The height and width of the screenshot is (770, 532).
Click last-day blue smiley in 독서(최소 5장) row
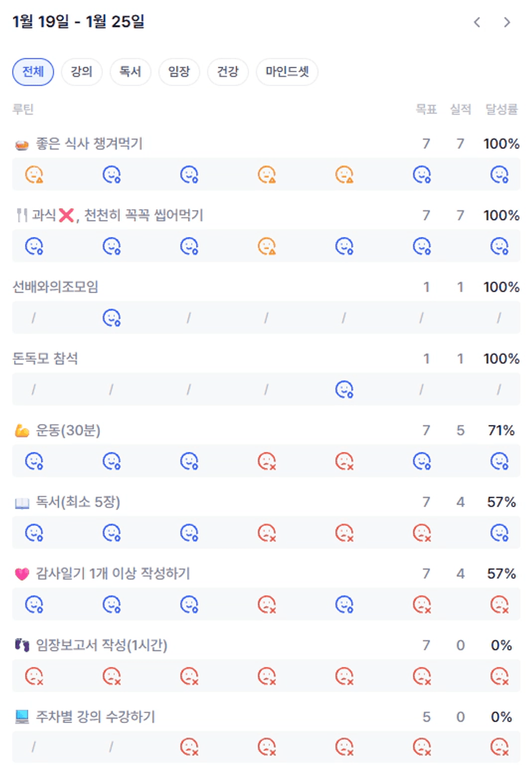click(499, 532)
